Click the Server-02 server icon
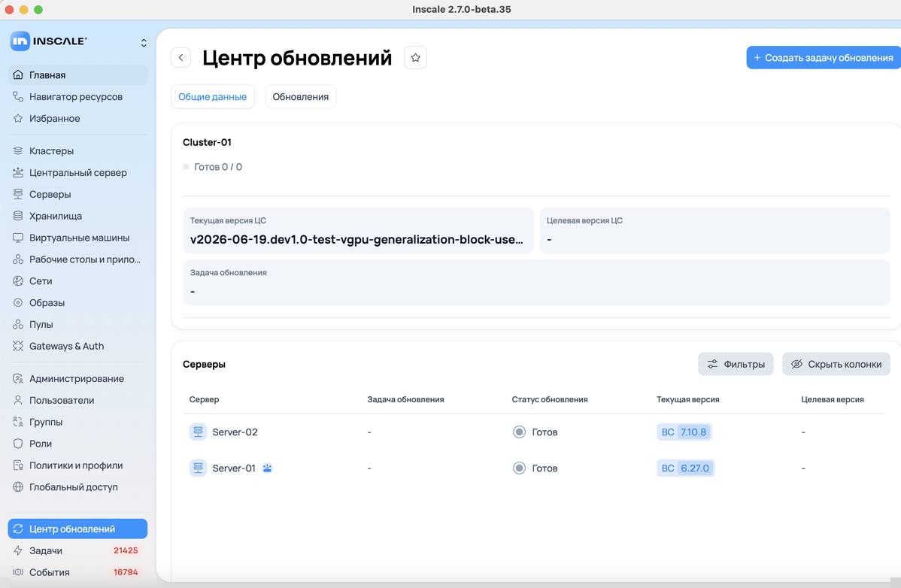Image resolution: width=901 pixels, height=588 pixels. 198,432
